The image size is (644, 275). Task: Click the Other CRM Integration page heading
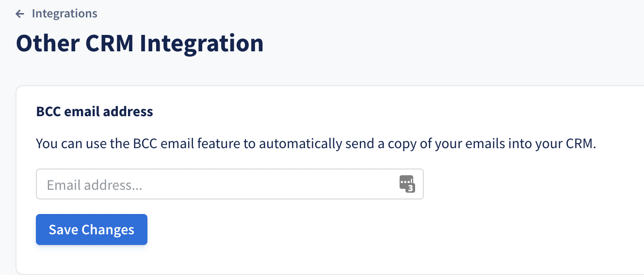[x=140, y=43]
